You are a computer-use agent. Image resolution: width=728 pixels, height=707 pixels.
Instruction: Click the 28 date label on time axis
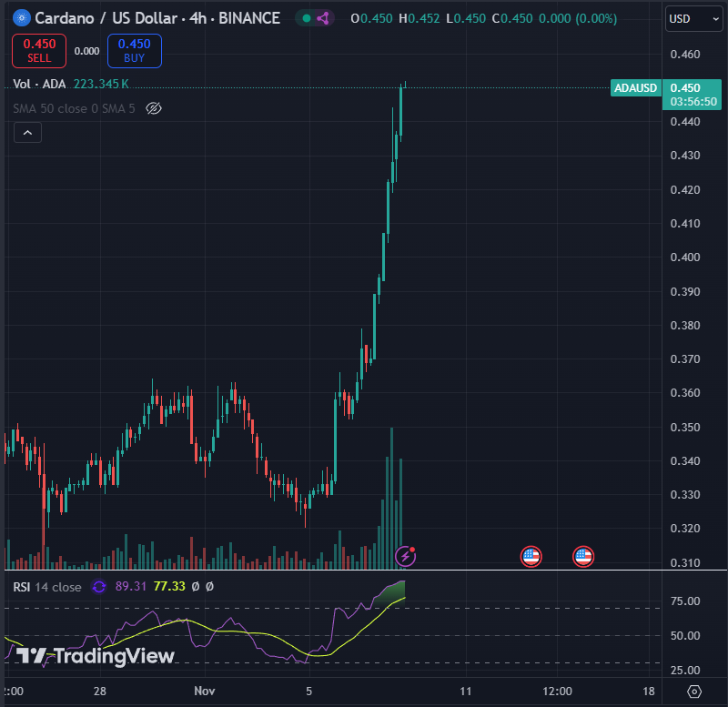tap(100, 691)
